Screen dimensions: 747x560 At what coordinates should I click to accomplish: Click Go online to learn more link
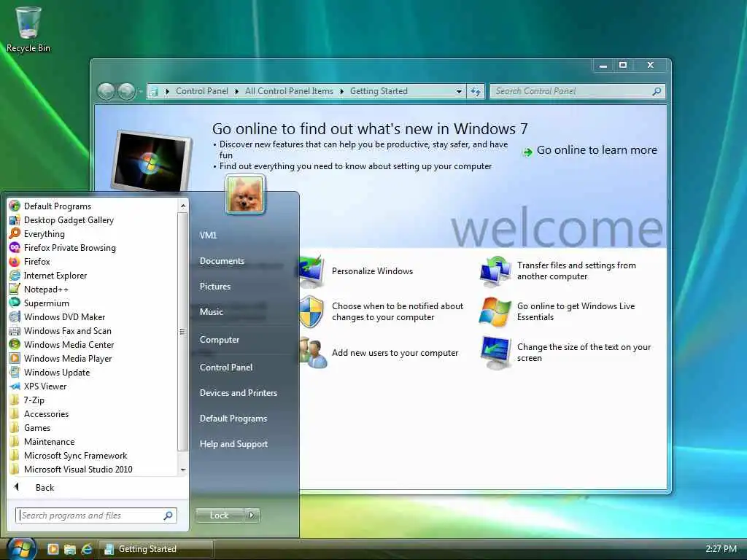[597, 150]
